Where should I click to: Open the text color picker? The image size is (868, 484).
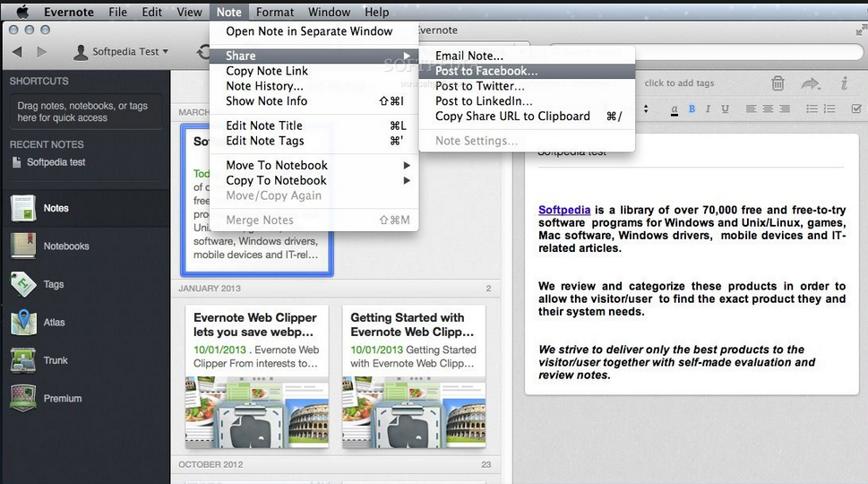click(674, 109)
